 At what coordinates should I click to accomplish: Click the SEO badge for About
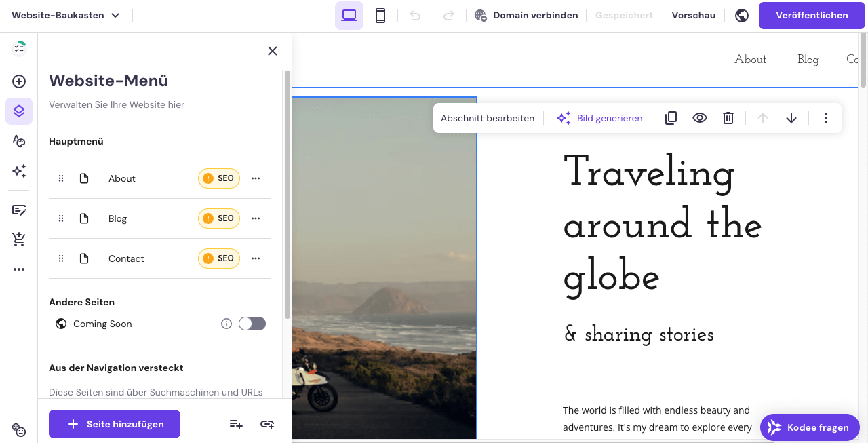click(x=219, y=178)
